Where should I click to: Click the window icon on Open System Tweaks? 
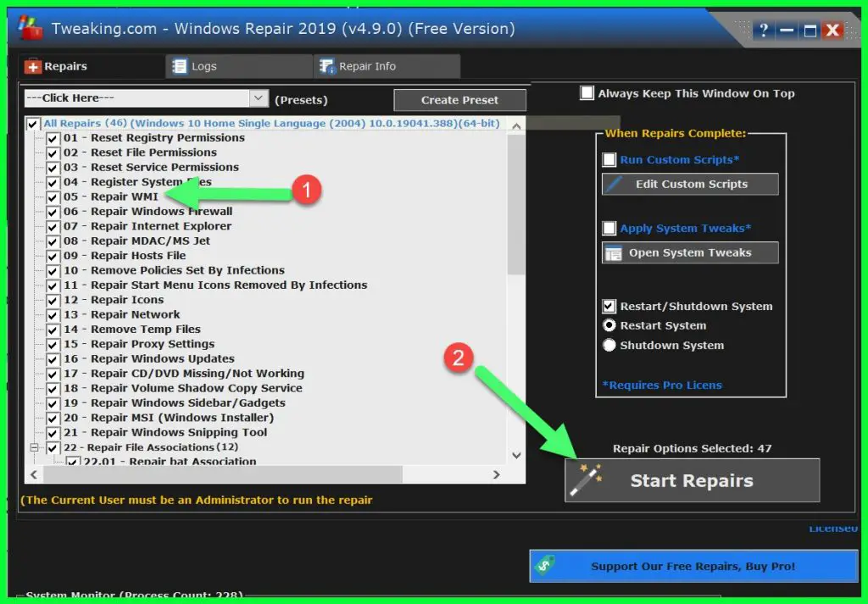tap(614, 253)
